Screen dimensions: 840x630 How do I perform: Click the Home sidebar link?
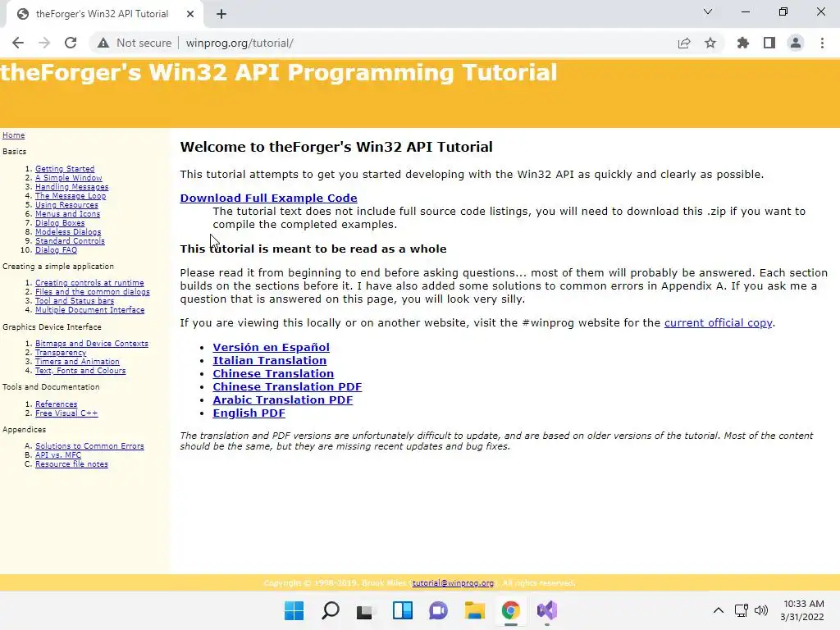13,135
